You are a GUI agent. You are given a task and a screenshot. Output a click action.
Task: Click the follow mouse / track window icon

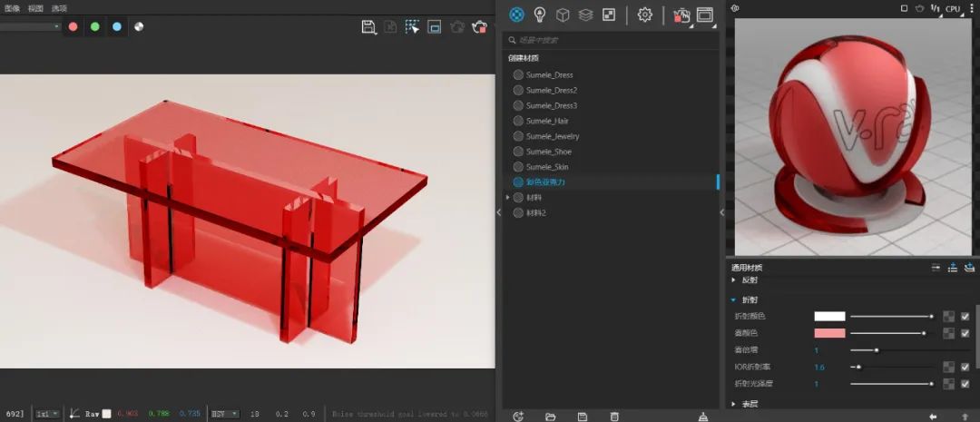pos(435,27)
